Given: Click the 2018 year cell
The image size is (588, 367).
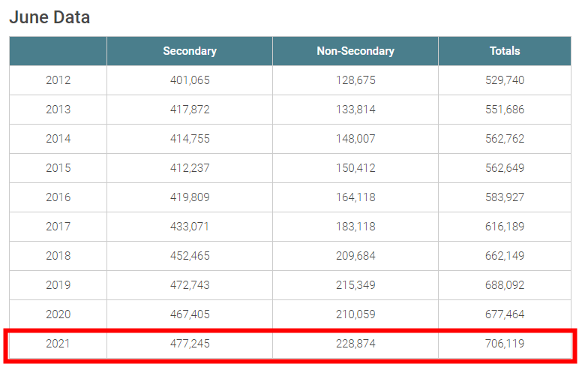Looking at the screenshot, I should pos(58,256).
